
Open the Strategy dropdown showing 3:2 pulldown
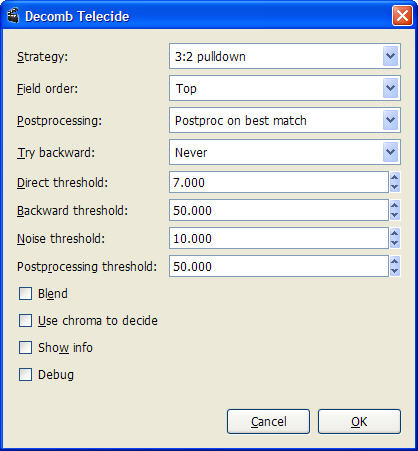285,56
